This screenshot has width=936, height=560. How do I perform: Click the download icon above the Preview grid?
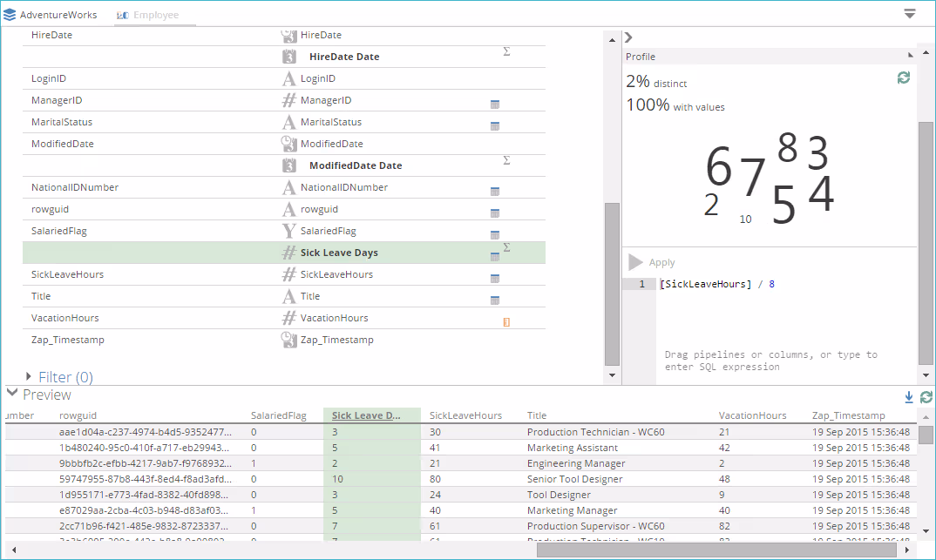point(909,397)
